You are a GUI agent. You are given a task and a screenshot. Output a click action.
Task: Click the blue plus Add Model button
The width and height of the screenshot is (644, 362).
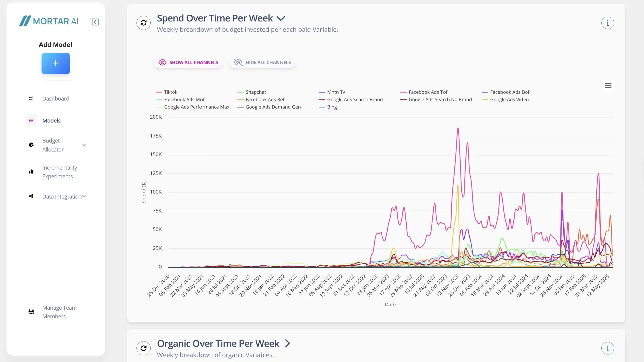[x=56, y=63]
